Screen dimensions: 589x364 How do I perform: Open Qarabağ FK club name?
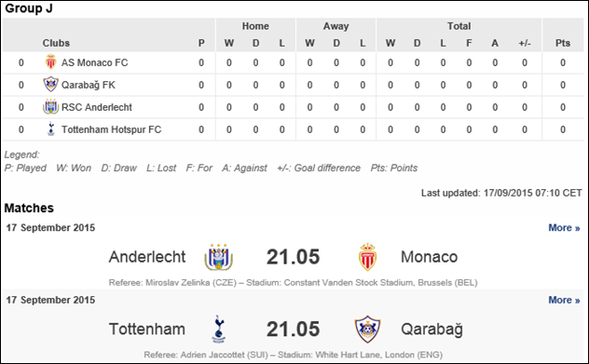89,86
